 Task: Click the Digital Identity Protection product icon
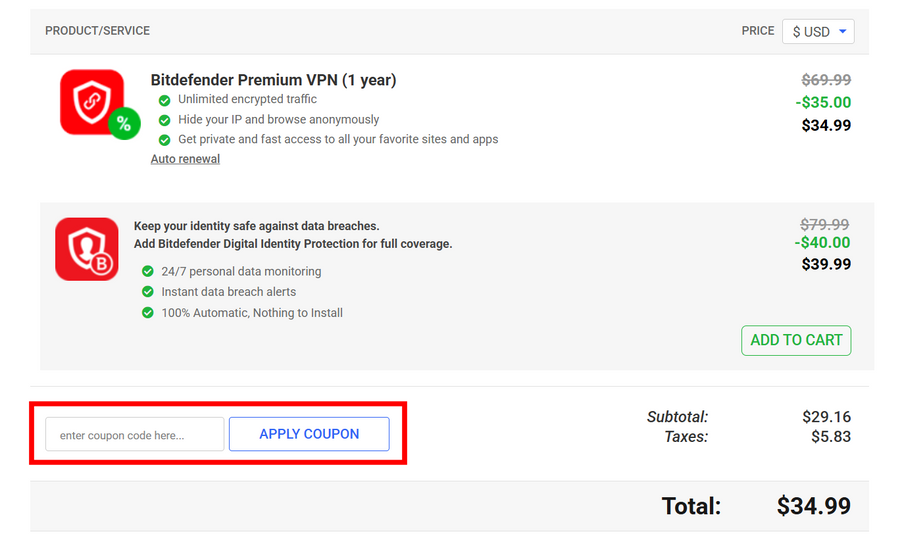(87, 249)
